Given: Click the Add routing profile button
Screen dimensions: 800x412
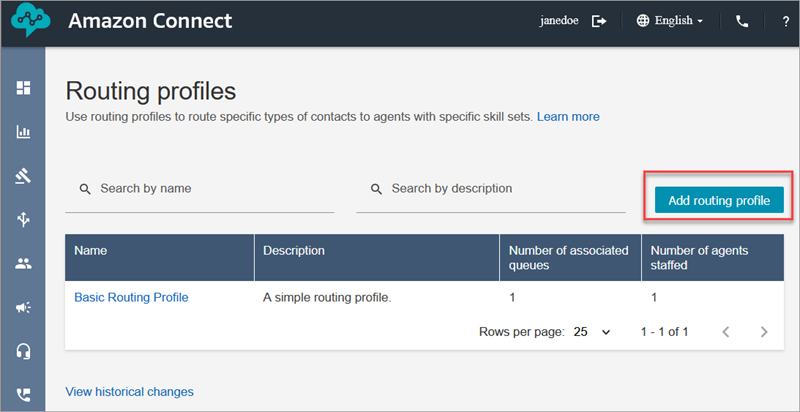Looking at the screenshot, I should click(718, 200).
